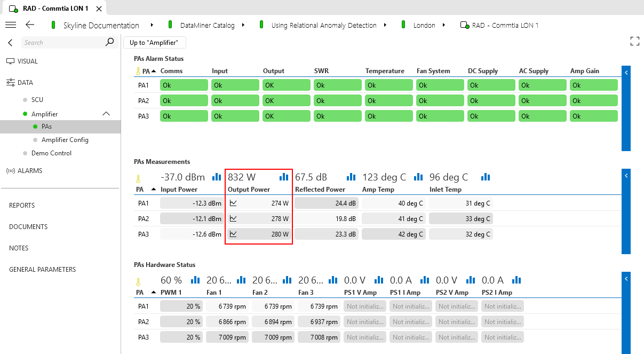Click histogram icon beside 60 % PWM 1
This screenshot has width=644, height=354.
195,280
